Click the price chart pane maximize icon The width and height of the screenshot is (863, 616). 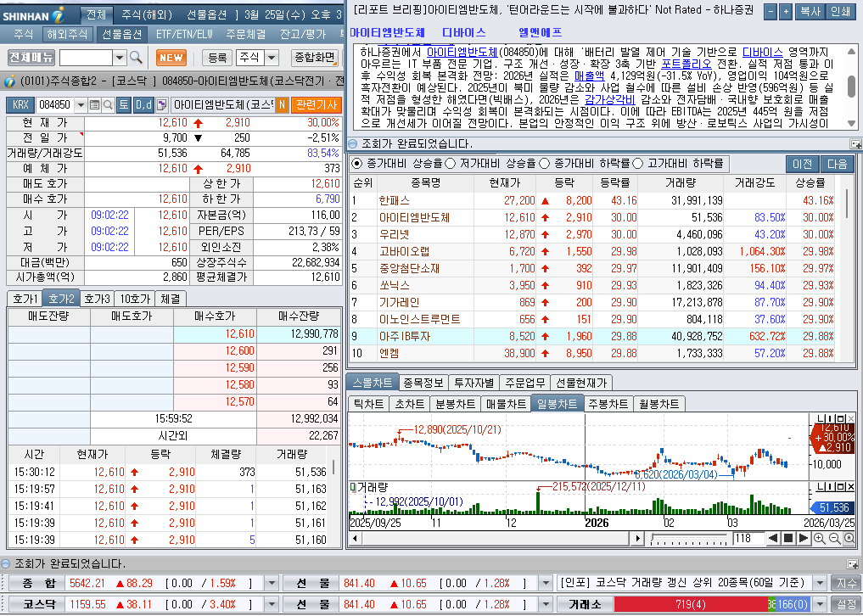coord(842,419)
